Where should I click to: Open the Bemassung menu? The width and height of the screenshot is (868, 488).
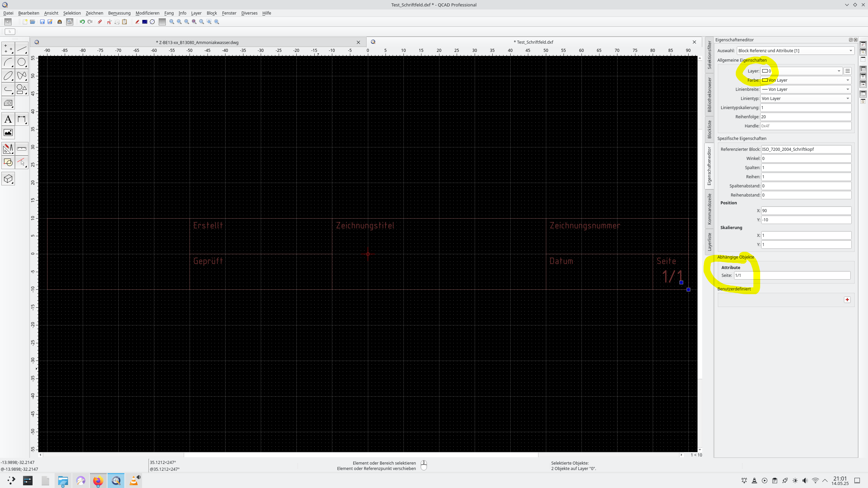point(119,13)
